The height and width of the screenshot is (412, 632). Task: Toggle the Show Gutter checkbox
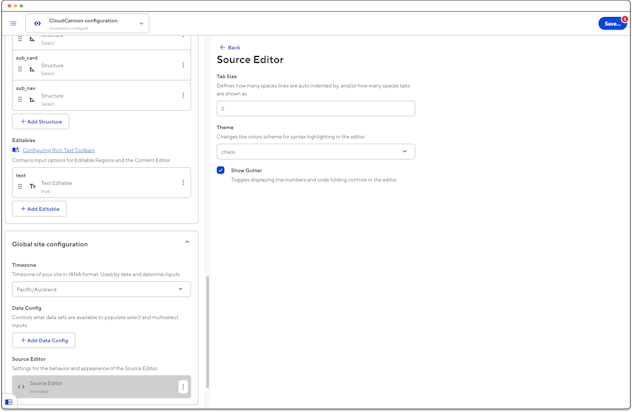pos(220,170)
